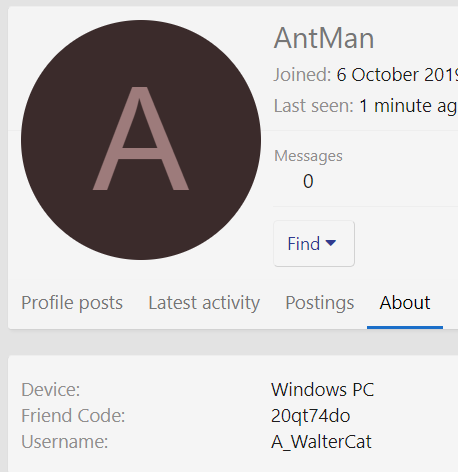Open the Find dropdown button
Screen dimensions: 458x472
tap(314, 243)
